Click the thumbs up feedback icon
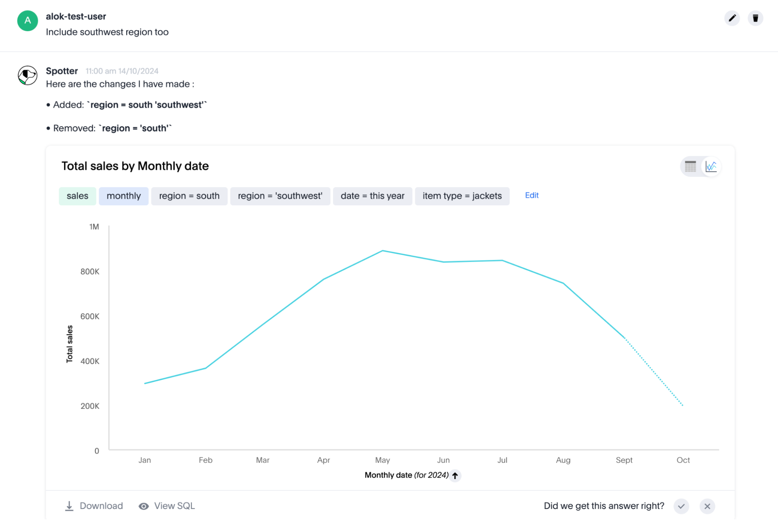Viewport: 778px width, 532px height. tap(682, 506)
